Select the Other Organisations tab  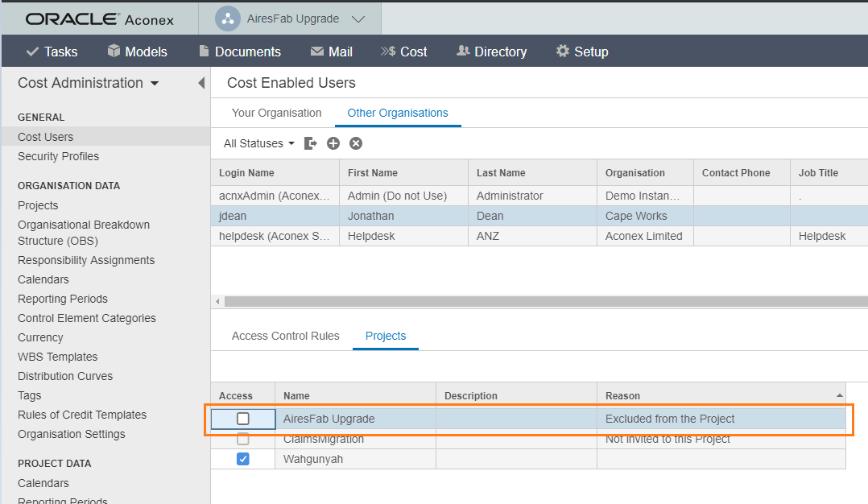tap(398, 113)
